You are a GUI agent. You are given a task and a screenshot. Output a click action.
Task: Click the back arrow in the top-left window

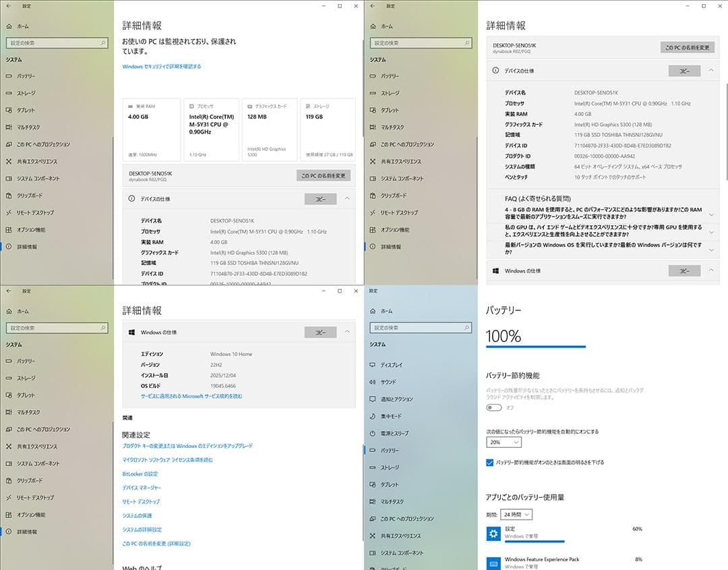(8, 6)
